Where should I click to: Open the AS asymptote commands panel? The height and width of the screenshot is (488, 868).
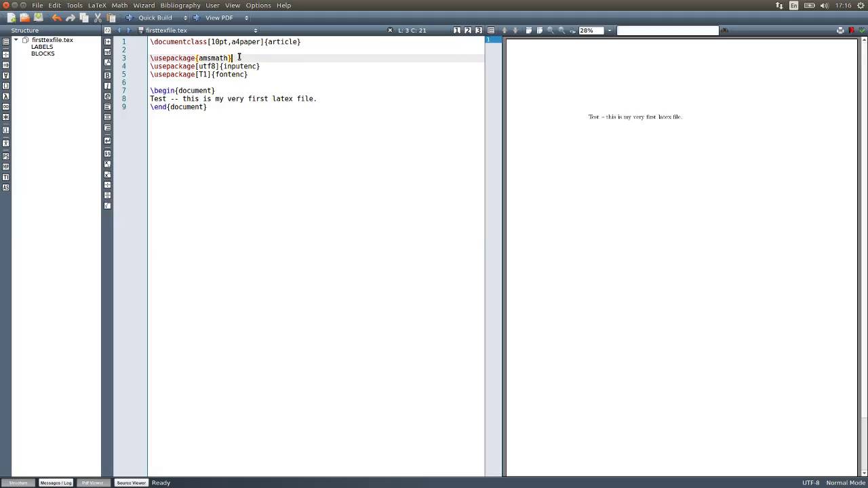pos(6,187)
